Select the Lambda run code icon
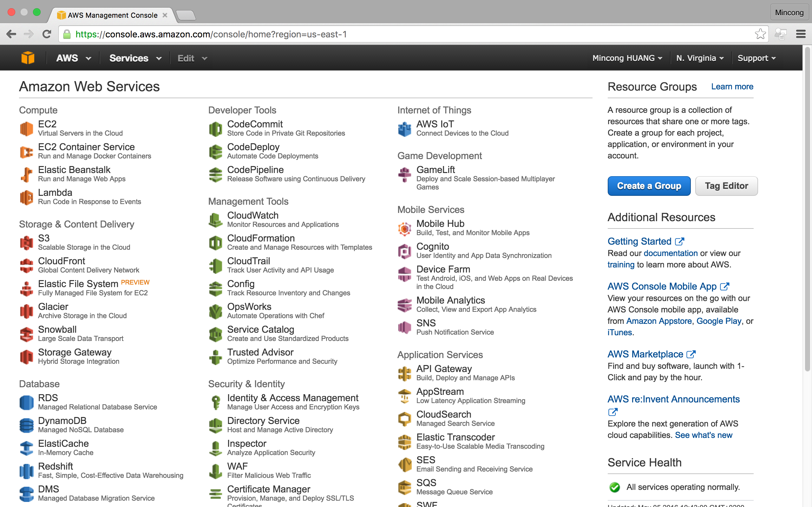Viewport: 812px width, 507px height. click(x=26, y=197)
